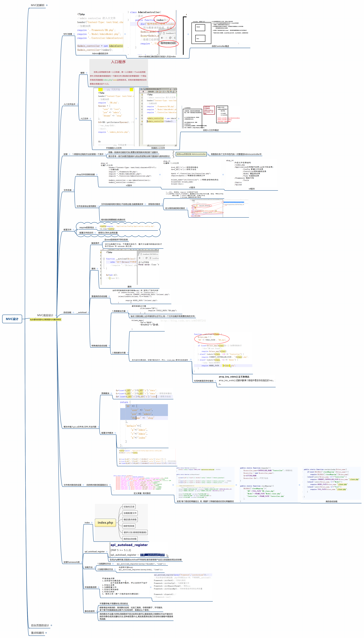The height and width of the screenshot is (638, 364).
Task: Select the 入口程序 explanation image
Action: (x=119, y=73)
